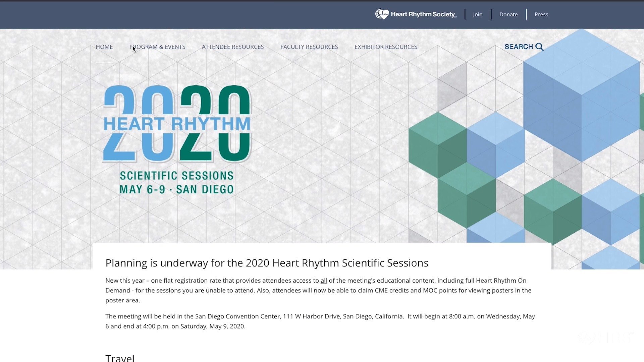Open the Join link in top bar
644x362 pixels.
(x=478, y=14)
